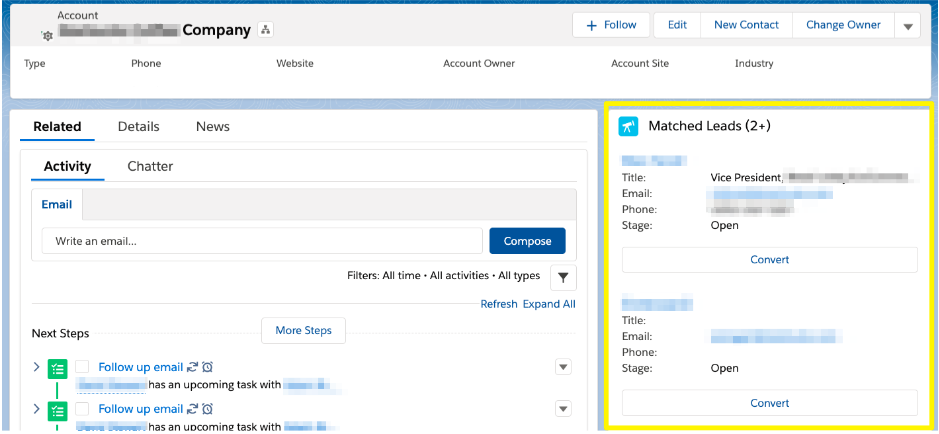Screen dimensions: 939x434
Task: Click the Compose email button
Action: coord(528,241)
